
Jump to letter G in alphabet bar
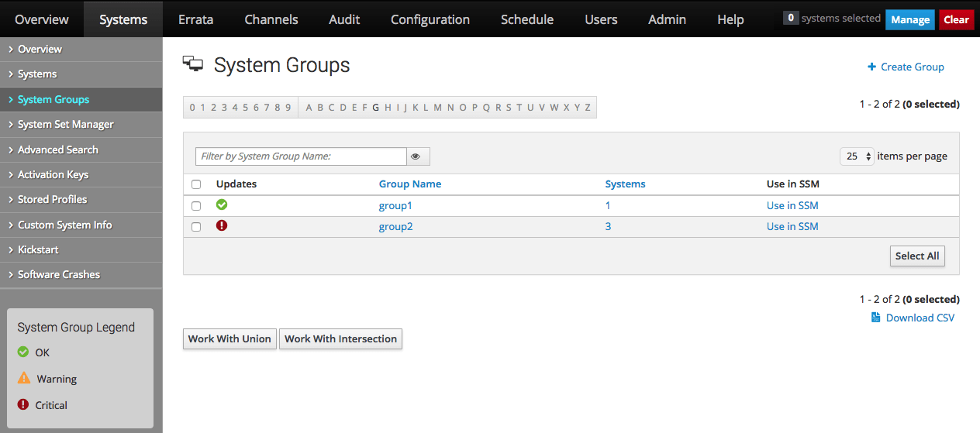(x=376, y=108)
